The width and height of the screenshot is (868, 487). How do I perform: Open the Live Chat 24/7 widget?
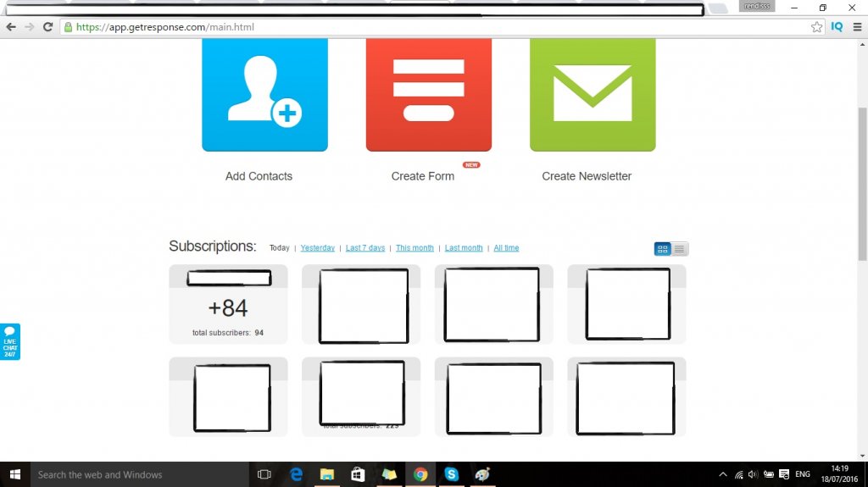(x=10, y=341)
